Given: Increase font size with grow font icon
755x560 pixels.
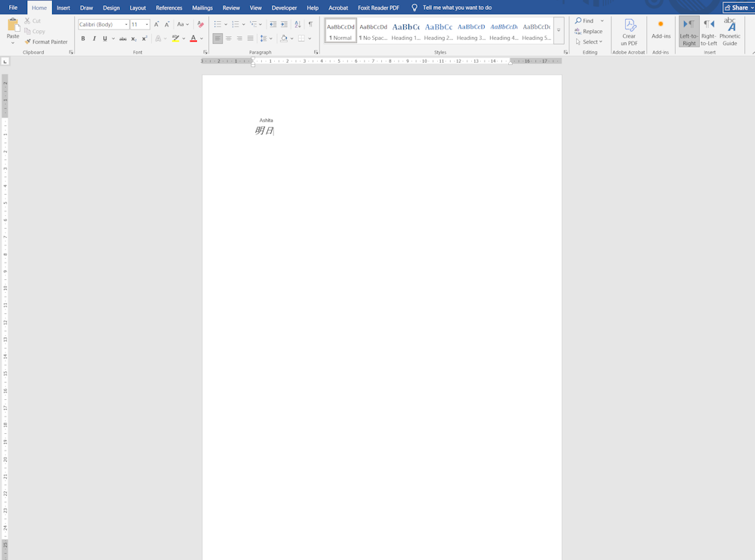Looking at the screenshot, I should click(x=156, y=24).
